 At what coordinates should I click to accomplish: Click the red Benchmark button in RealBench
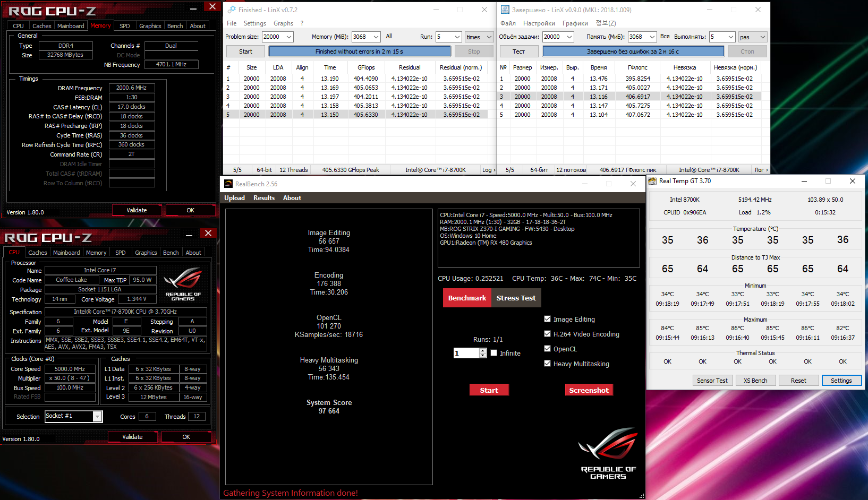pyautogui.click(x=467, y=298)
